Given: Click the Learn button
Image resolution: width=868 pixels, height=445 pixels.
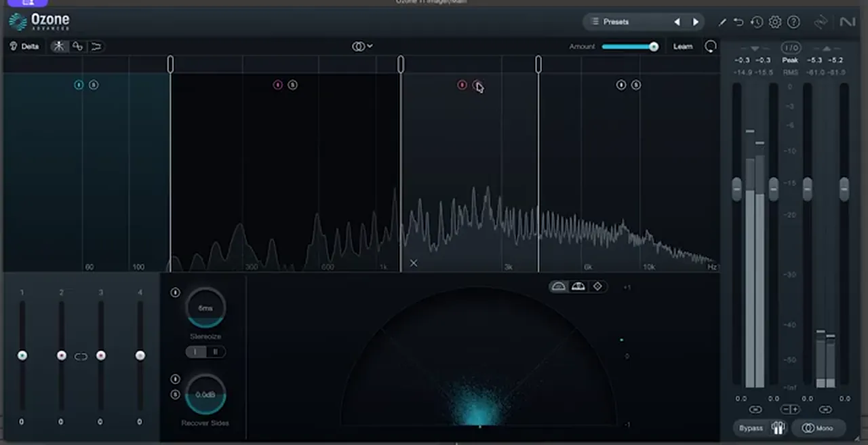Looking at the screenshot, I should point(683,46).
